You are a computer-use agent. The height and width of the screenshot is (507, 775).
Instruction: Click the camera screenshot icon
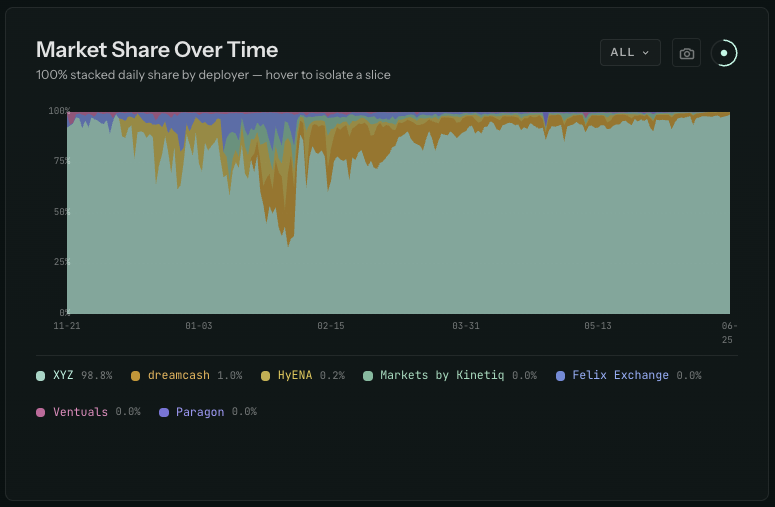tap(687, 53)
